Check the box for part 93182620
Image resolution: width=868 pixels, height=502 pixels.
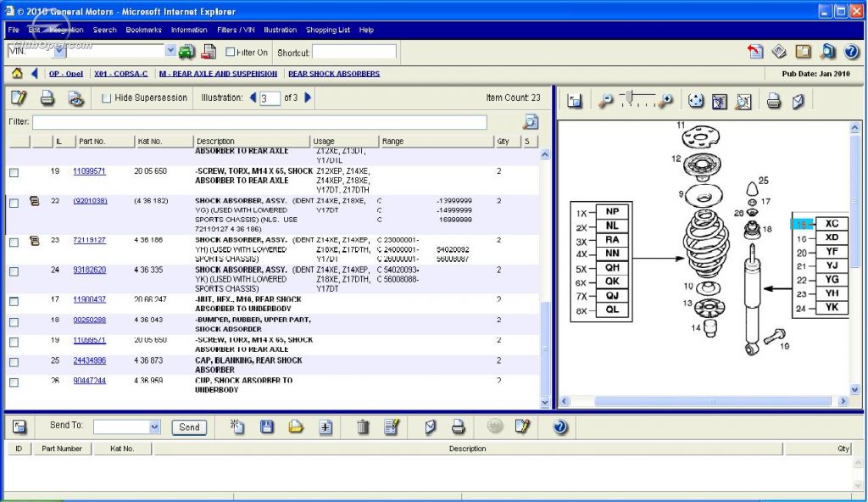pyautogui.click(x=14, y=271)
